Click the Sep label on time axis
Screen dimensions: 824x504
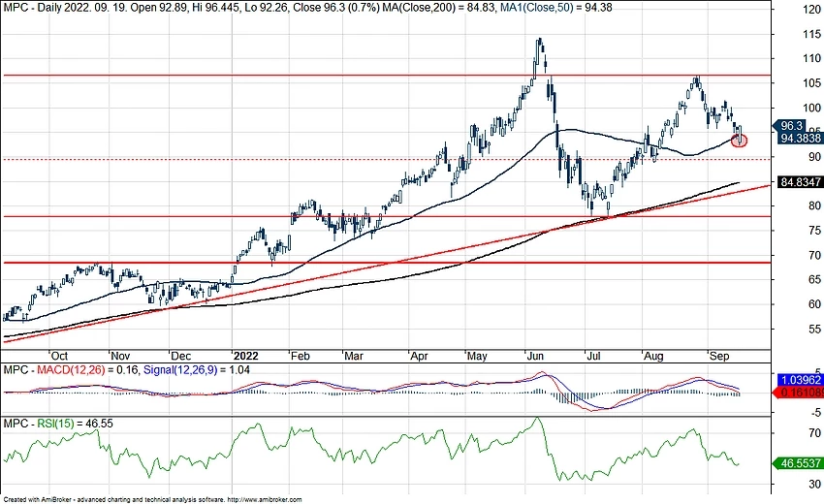719,356
